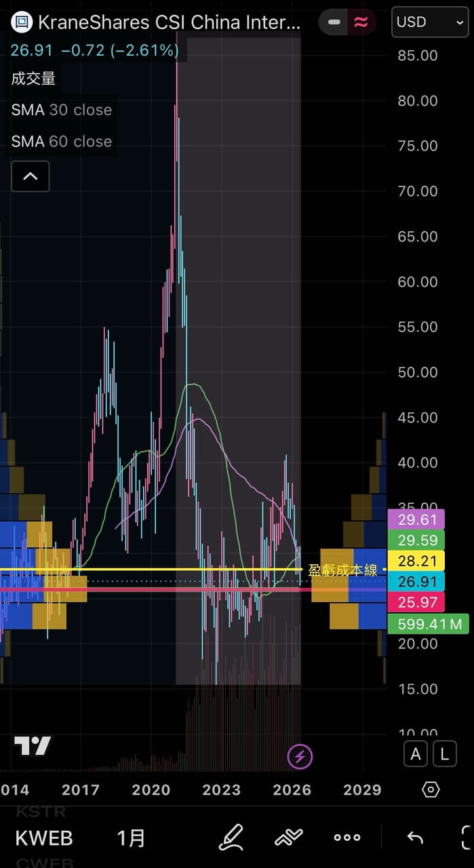Click the minus pill toggle near title
Viewport: 474px width, 868px height.
point(334,22)
